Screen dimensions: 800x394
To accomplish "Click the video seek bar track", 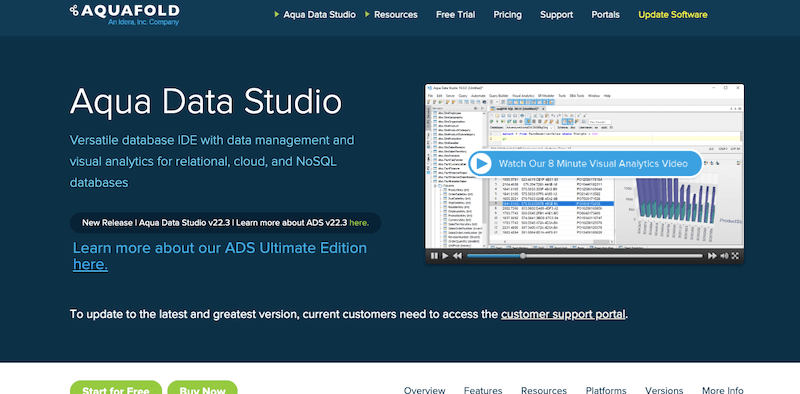I will (x=585, y=256).
